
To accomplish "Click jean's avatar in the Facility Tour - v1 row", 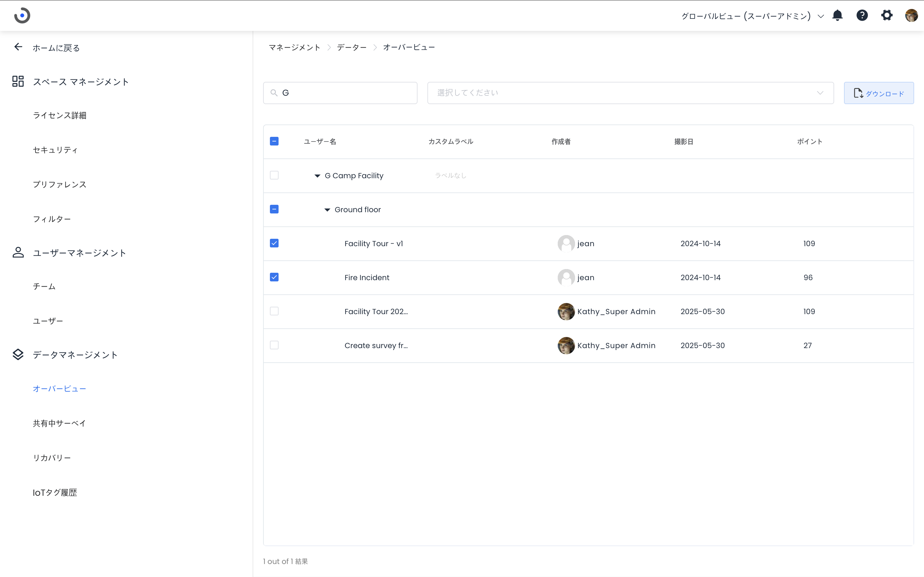I will pyautogui.click(x=566, y=243).
